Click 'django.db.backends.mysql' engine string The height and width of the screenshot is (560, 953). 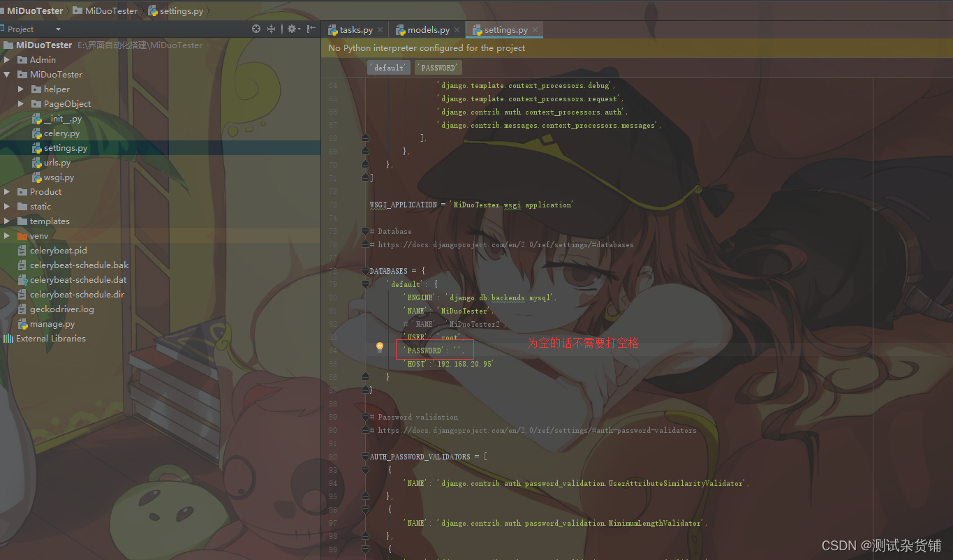click(x=501, y=297)
